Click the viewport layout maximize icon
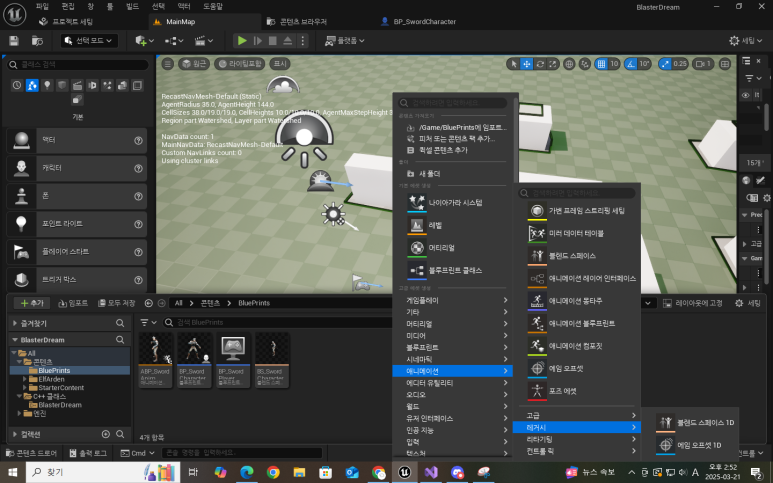 point(725,64)
